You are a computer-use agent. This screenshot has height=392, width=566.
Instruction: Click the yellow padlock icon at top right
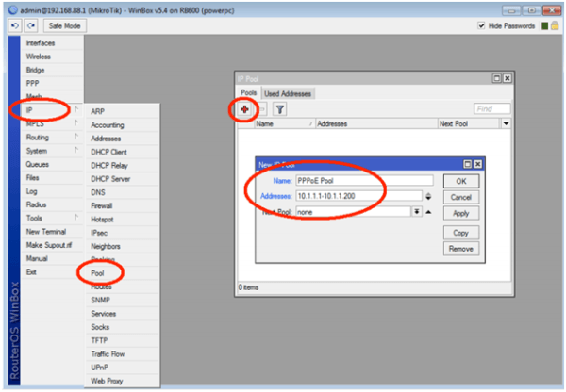point(555,25)
